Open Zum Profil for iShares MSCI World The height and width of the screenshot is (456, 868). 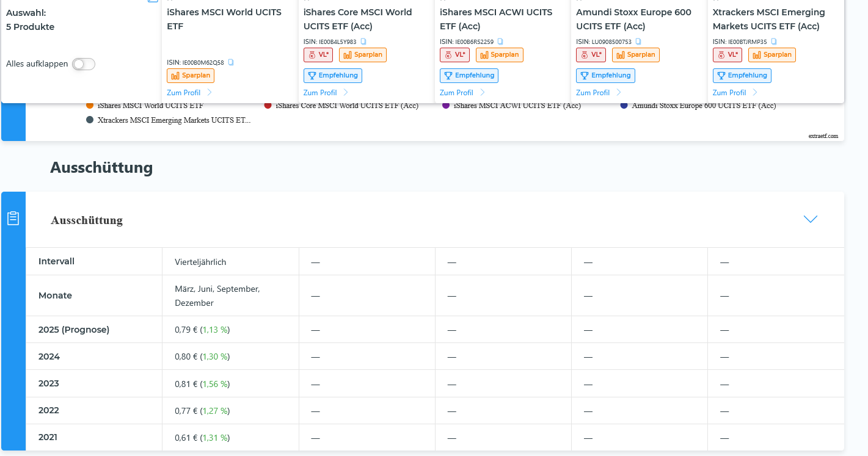[x=183, y=93]
